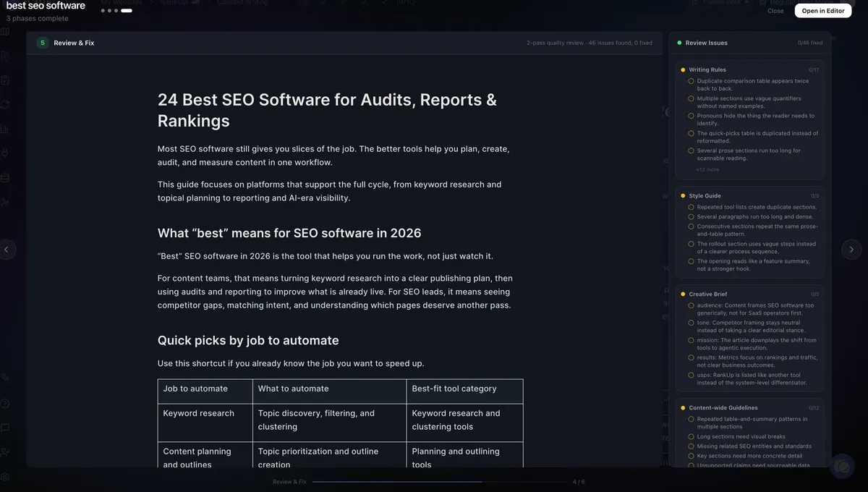Check 'opening reads like a feature summary' issue
868x492 pixels.
click(691, 261)
